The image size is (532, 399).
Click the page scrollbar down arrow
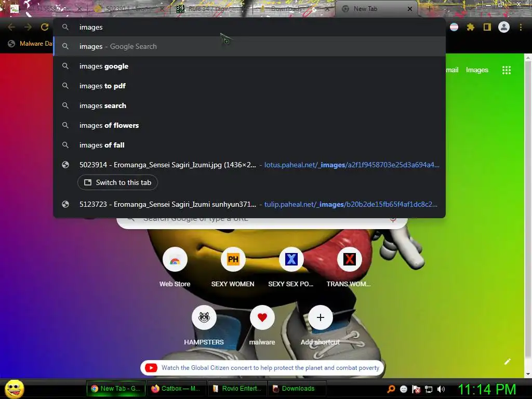(528, 374)
